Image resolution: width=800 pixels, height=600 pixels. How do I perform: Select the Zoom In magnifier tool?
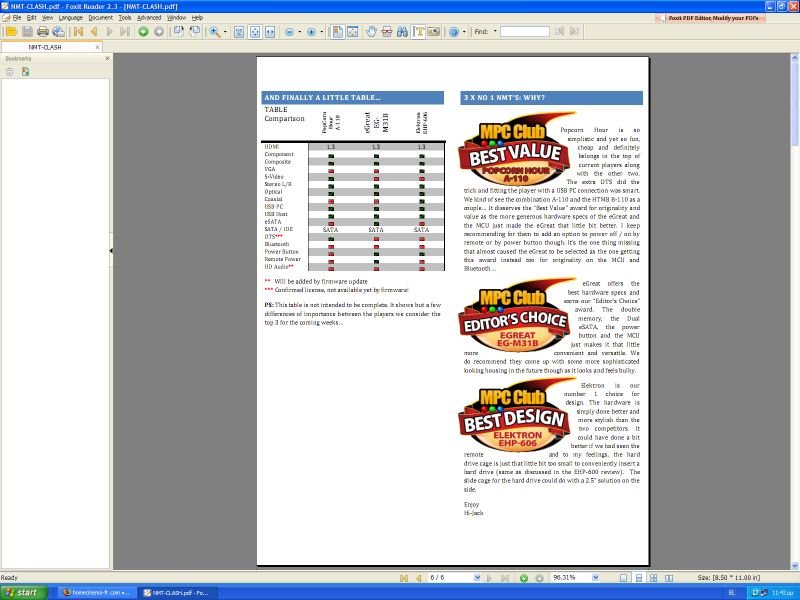tap(215, 32)
